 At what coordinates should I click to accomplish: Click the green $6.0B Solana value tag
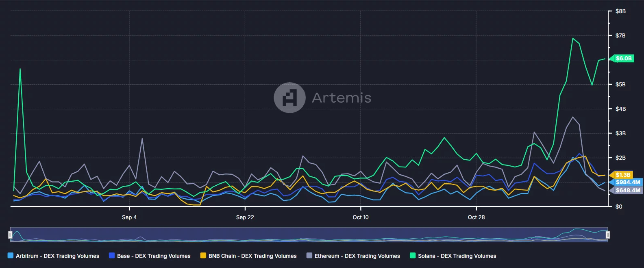point(623,59)
